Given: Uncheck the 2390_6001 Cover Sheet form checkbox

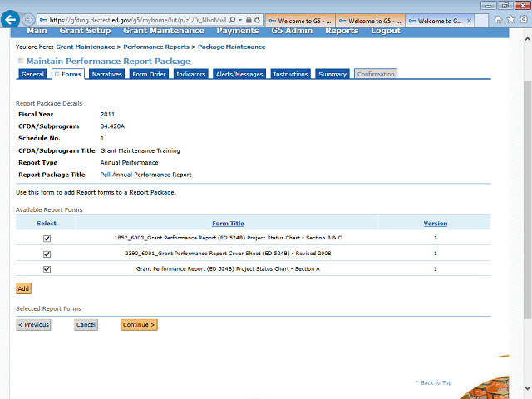Looking at the screenshot, I should coord(47,254).
